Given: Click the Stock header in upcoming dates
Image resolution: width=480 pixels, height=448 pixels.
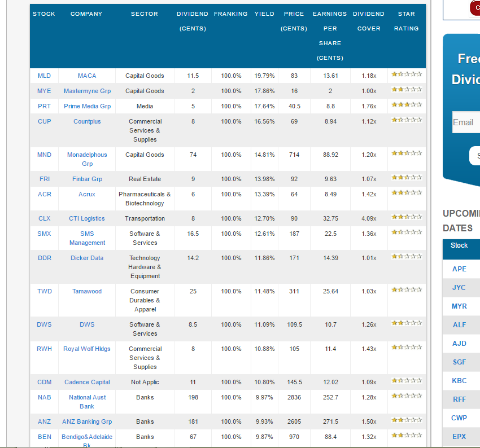Looking at the screenshot, I should (459, 245).
